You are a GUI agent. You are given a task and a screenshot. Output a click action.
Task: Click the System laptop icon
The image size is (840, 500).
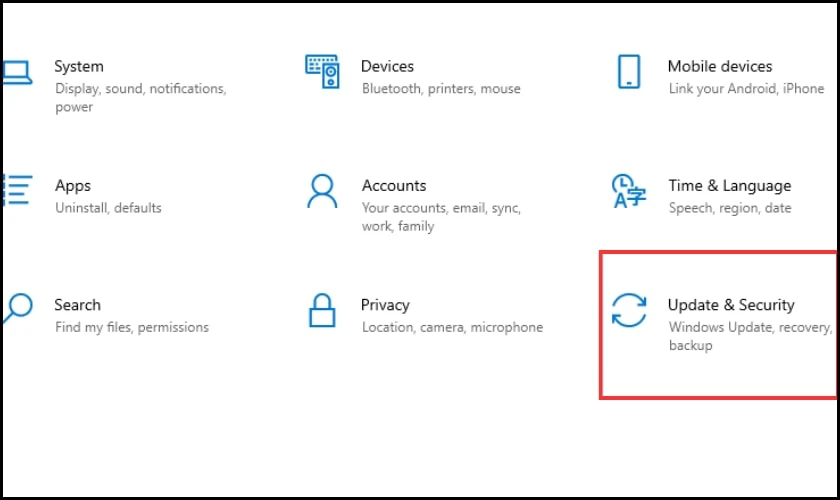[17, 72]
